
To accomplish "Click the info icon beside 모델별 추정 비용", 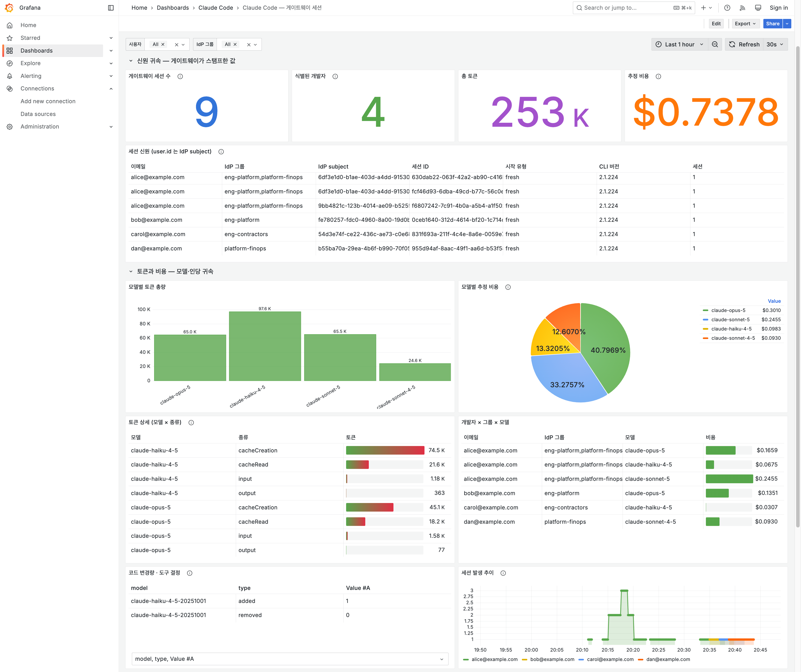I will 508,287.
